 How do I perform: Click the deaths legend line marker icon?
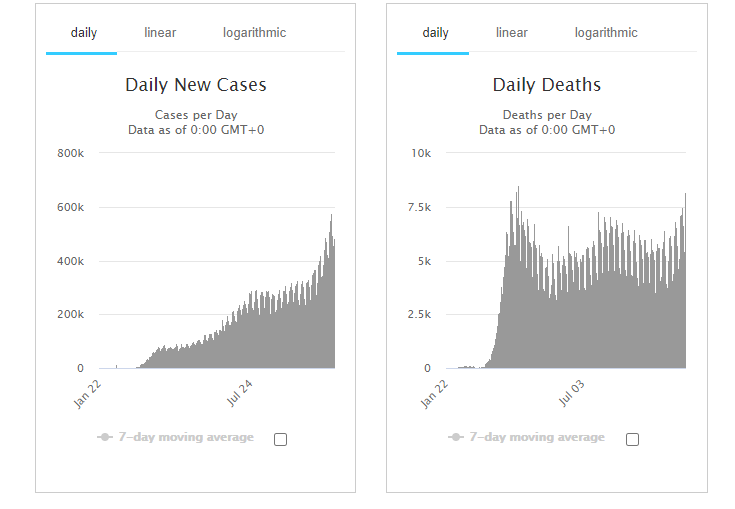pyautogui.click(x=456, y=437)
